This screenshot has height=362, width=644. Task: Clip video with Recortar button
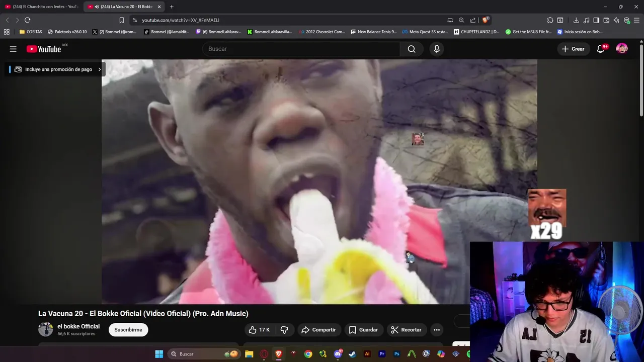(407, 330)
